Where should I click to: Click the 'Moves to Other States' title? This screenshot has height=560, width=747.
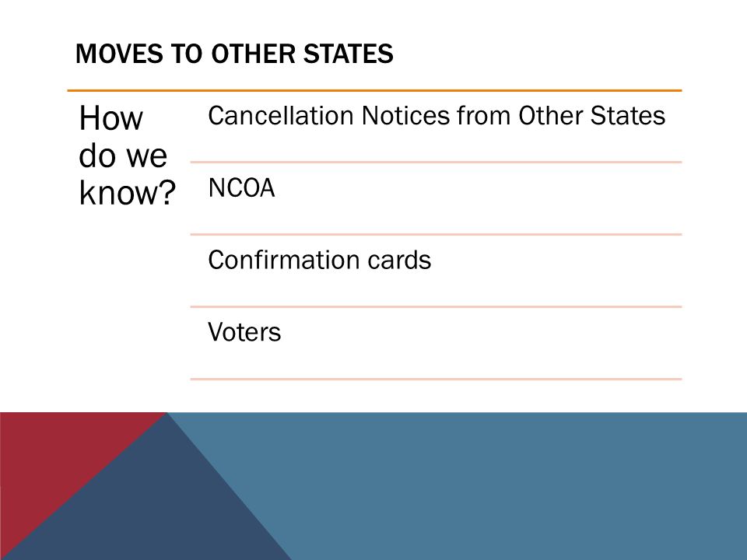click(234, 54)
